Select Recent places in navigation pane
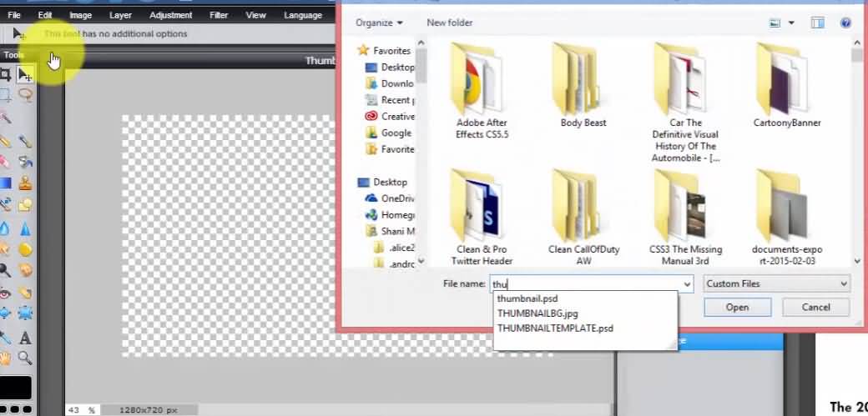This screenshot has height=416, width=868. coord(390,100)
